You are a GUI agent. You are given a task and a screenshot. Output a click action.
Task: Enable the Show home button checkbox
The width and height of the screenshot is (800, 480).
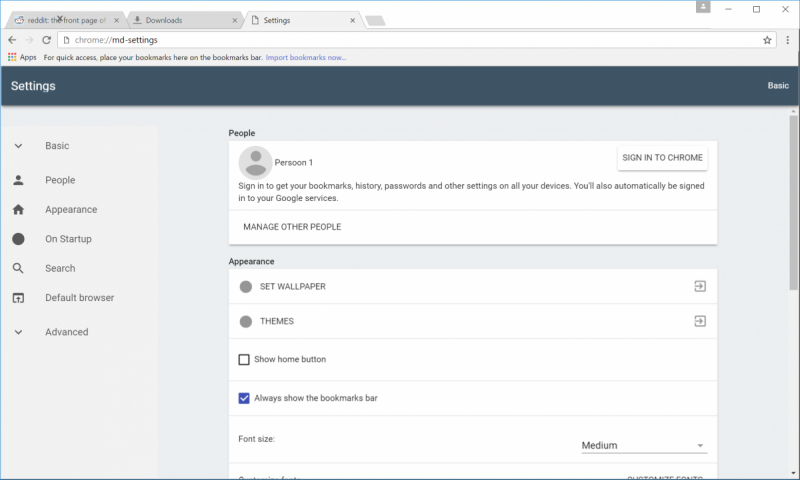point(244,359)
